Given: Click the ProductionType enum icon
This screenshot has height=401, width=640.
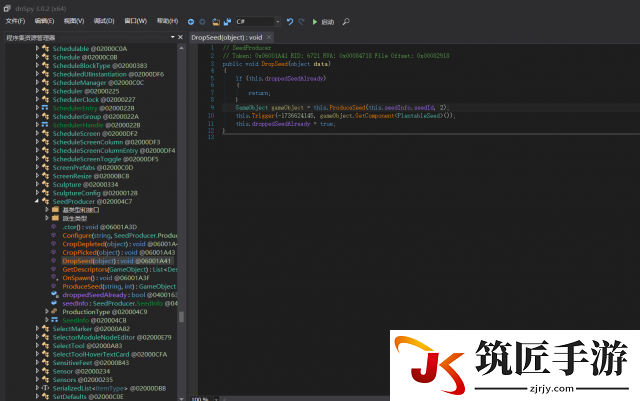Looking at the screenshot, I should 54,311.
